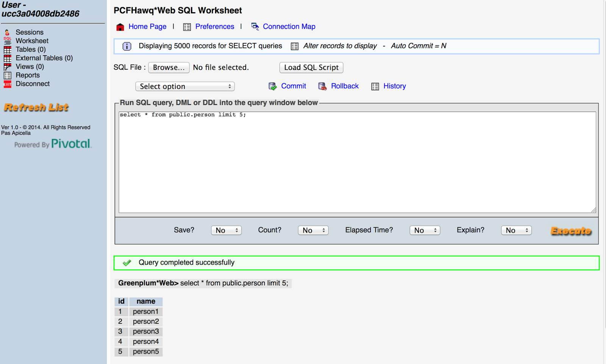Click the info icon in records banner
606x364 pixels.
(127, 46)
